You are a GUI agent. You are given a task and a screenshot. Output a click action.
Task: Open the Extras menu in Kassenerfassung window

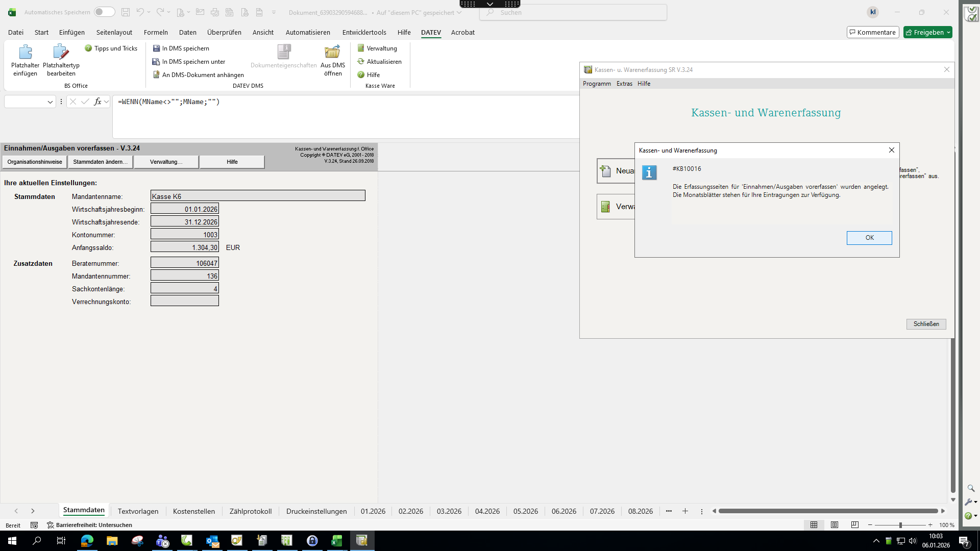click(x=624, y=84)
